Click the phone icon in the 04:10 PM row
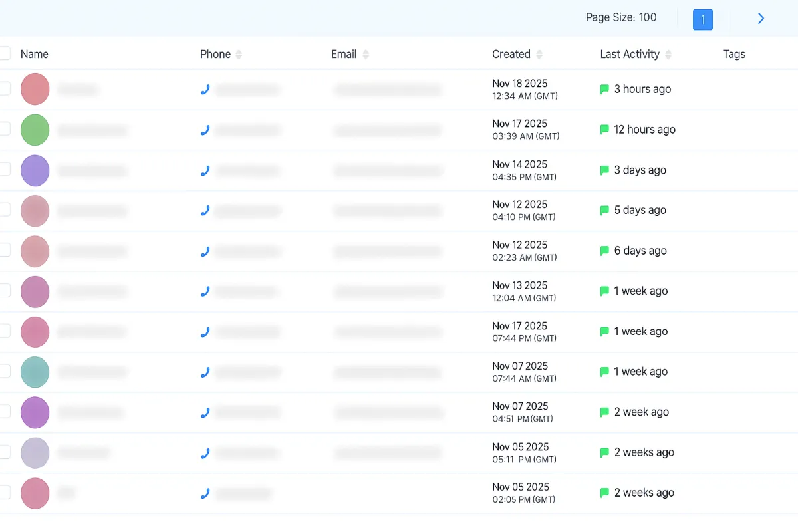Image resolution: width=798 pixels, height=532 pixels. point(205,211)
